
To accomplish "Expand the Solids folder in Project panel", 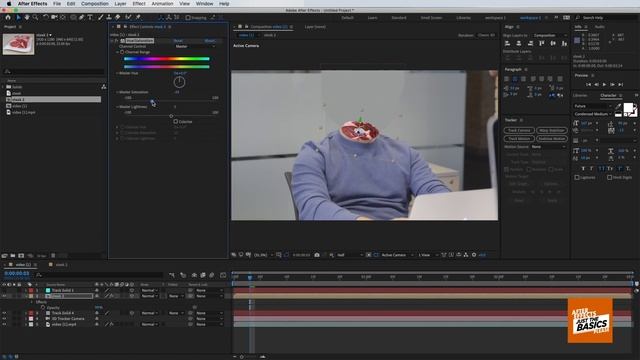I will [x=3, y=87].
